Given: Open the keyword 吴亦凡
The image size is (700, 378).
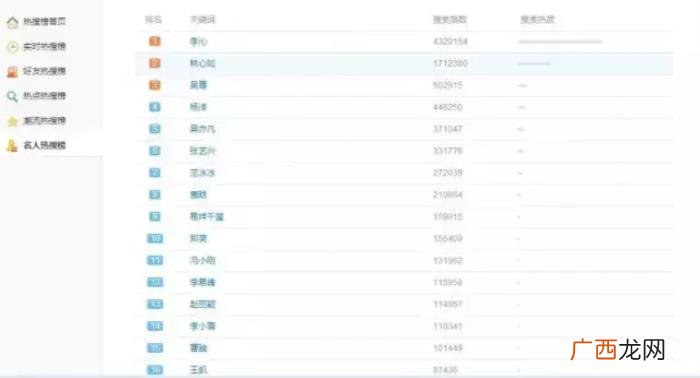Looking at the screenshot, I should 202,129.
